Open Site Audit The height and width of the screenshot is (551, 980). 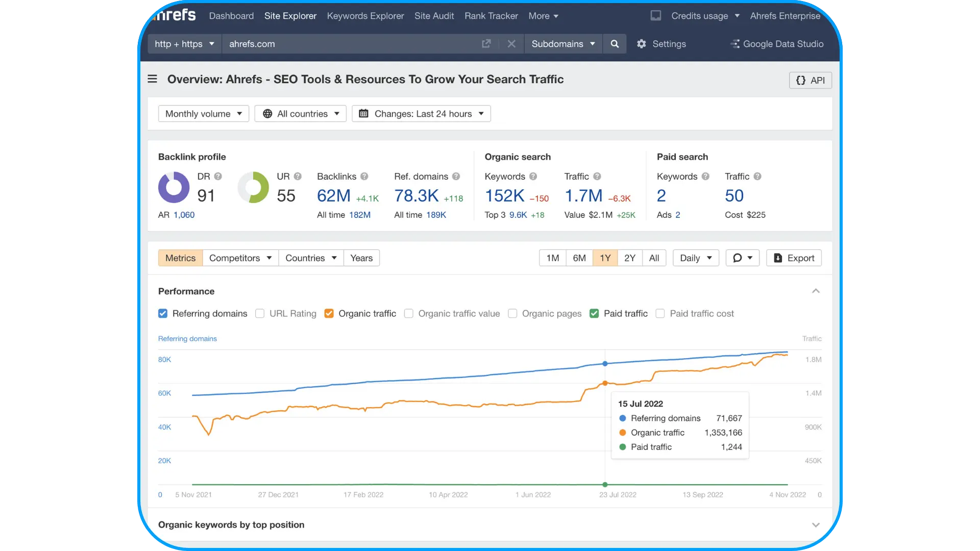434,16
